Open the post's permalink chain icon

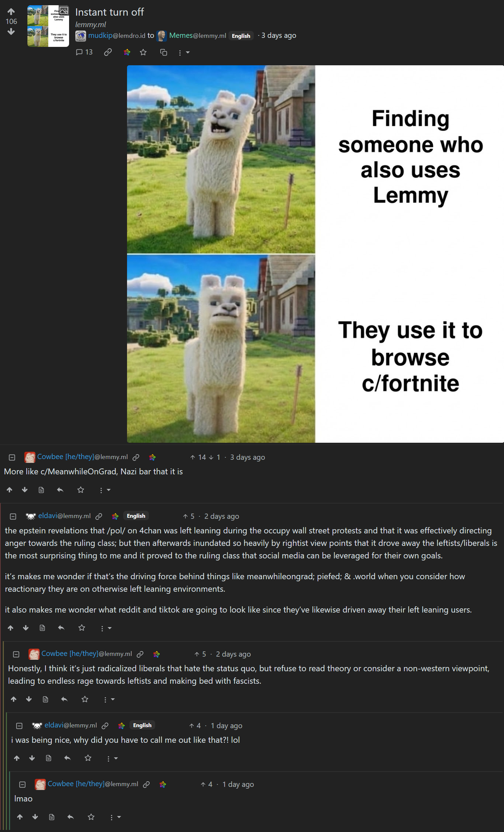point(108,52)
